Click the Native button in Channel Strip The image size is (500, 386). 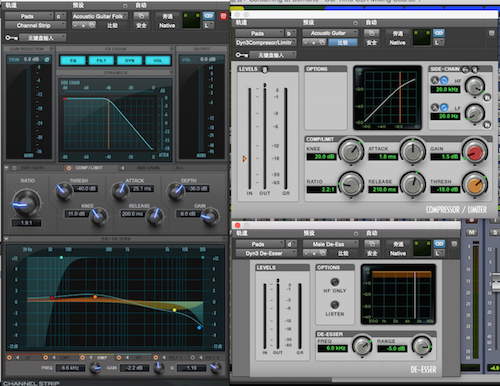click(167, 25)
